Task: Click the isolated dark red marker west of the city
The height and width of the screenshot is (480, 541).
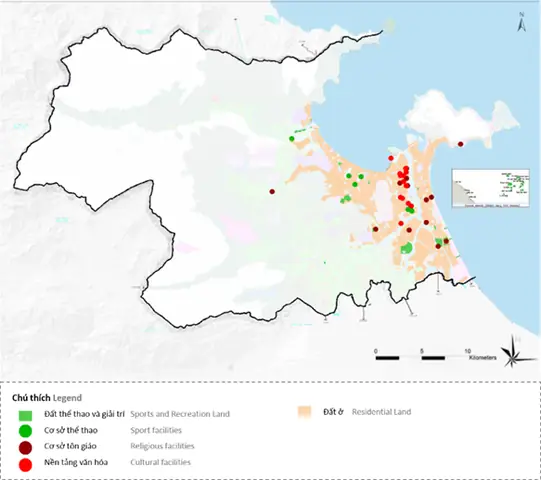Action: click(x=272, y=192)
